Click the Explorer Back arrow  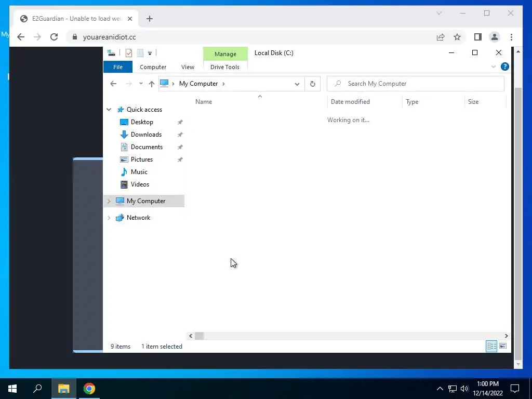[113, 84]
